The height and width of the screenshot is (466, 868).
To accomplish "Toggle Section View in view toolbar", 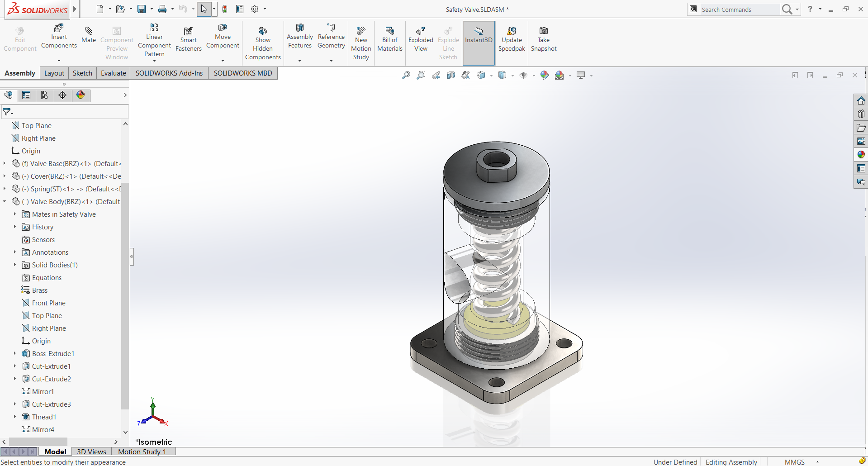I will pyautogui.click(x=451, y=75).
